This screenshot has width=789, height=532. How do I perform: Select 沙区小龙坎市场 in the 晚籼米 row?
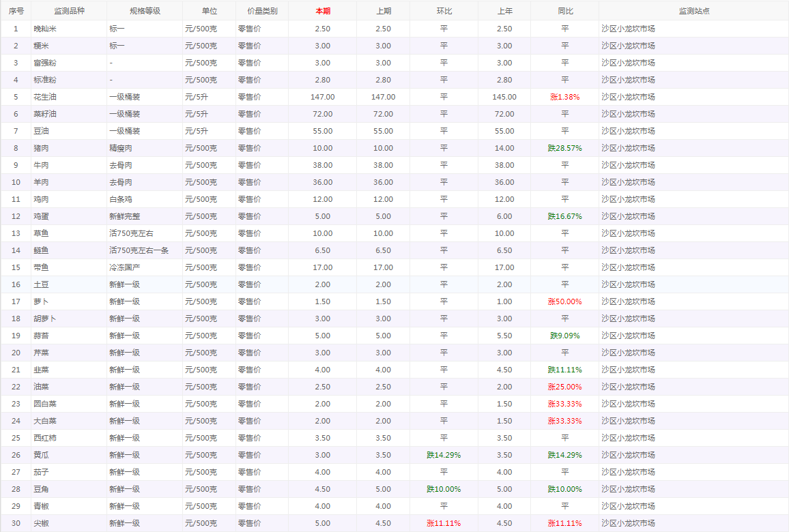point(628,29)
